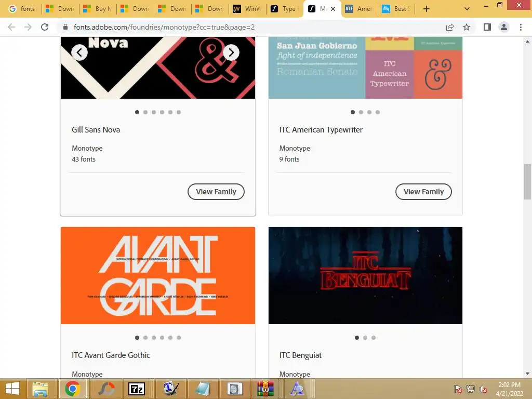Screen dimensions: 532x399
Task: Reload the page with the refresh icon
Action: click(x=45, y=27)
